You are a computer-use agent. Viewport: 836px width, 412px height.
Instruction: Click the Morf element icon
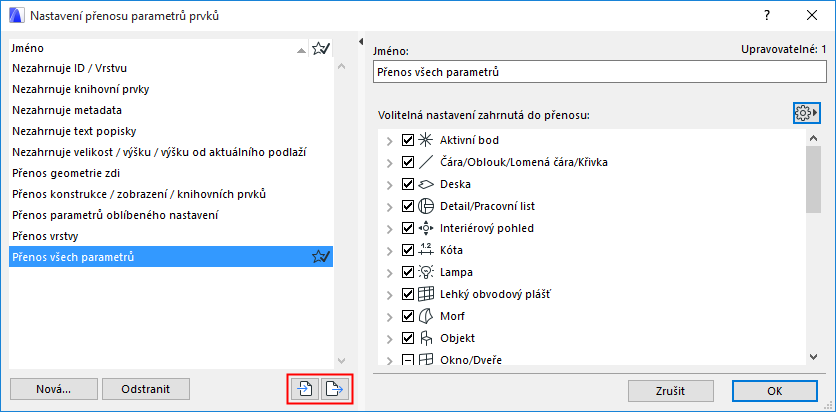[426, 316]
